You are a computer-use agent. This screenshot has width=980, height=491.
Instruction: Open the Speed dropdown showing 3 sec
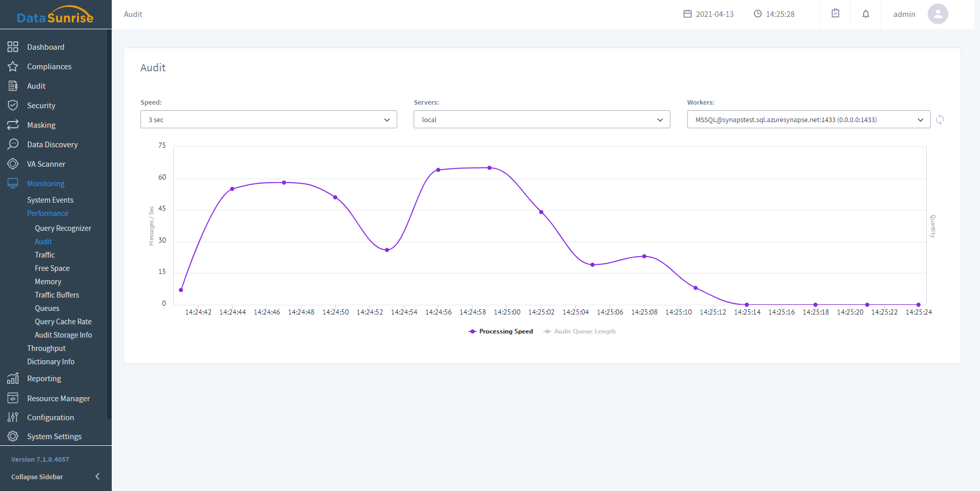coord(269,120)
